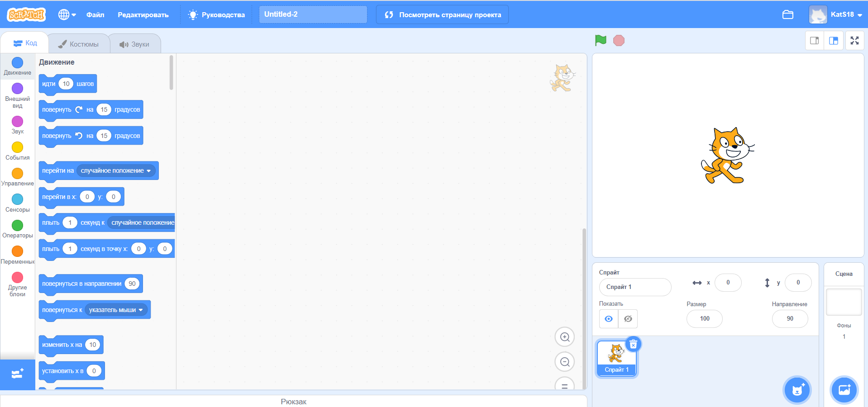Click the sprite y coordinate field
The image size is (868, 407).
coord(798,283)
